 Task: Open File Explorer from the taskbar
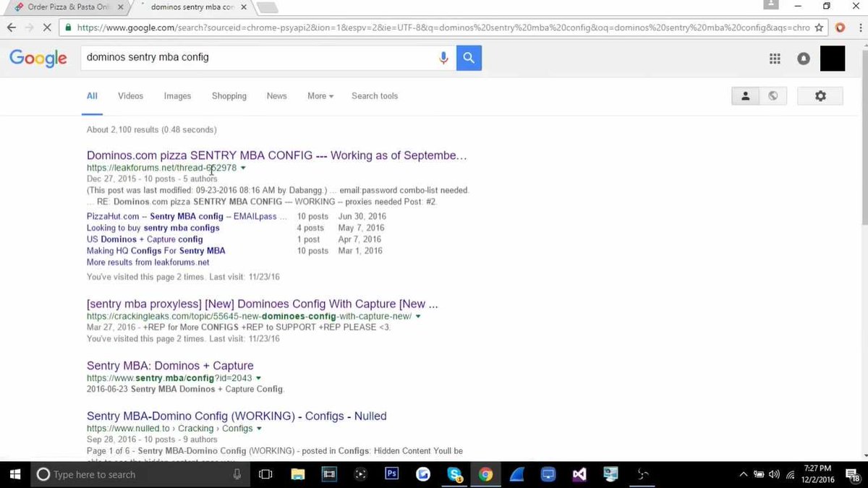(297, 474)
